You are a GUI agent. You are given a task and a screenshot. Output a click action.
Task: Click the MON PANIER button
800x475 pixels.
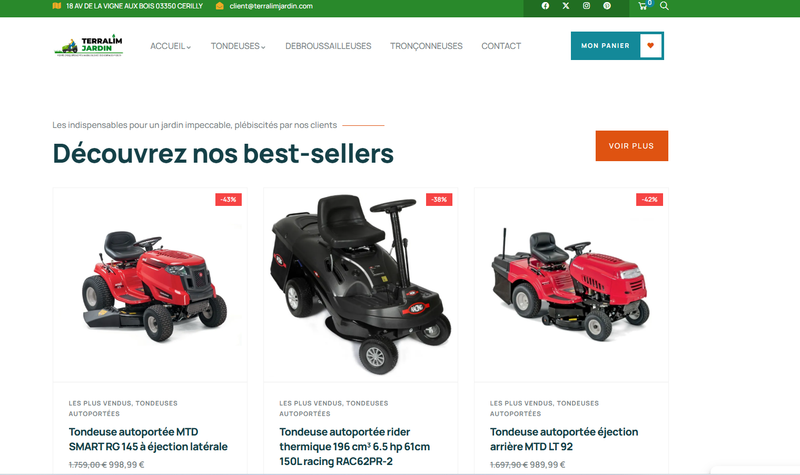pyautogui.click(x=605, y=45)
